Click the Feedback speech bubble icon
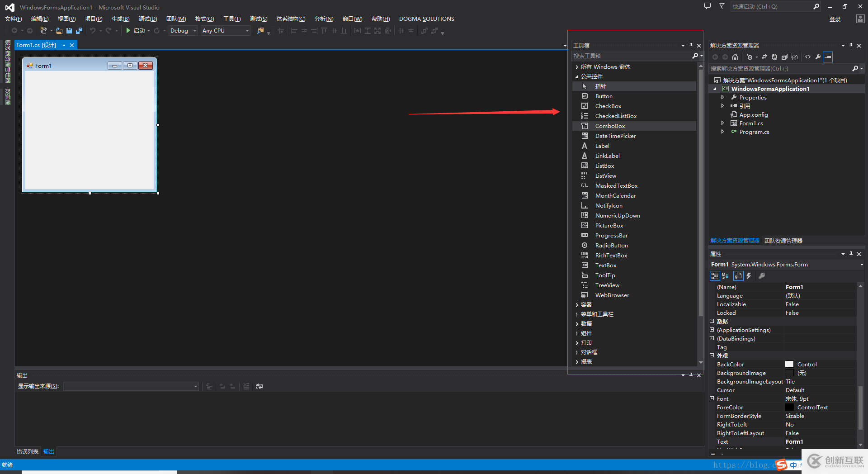The width and height of the screenshot is (868, 474). tap(708, 6)
